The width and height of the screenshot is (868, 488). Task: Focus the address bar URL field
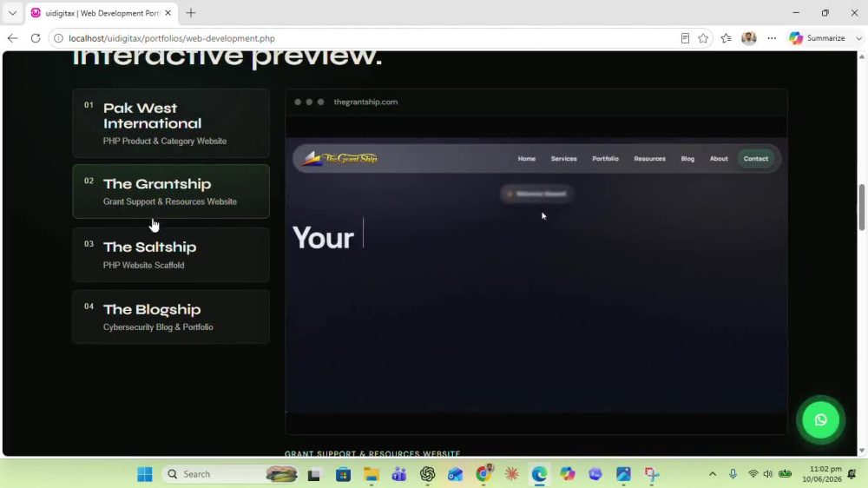[365, 38]
